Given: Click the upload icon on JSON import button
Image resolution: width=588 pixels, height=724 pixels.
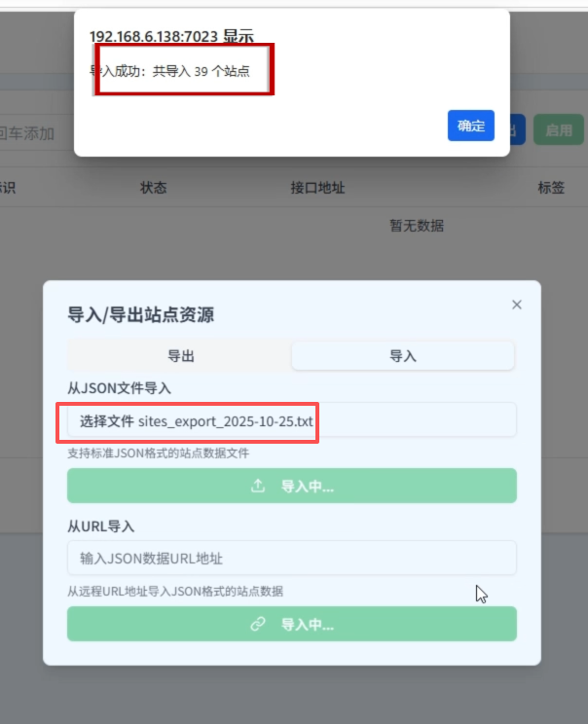Looking at the screenshot, I should point(258,486).
